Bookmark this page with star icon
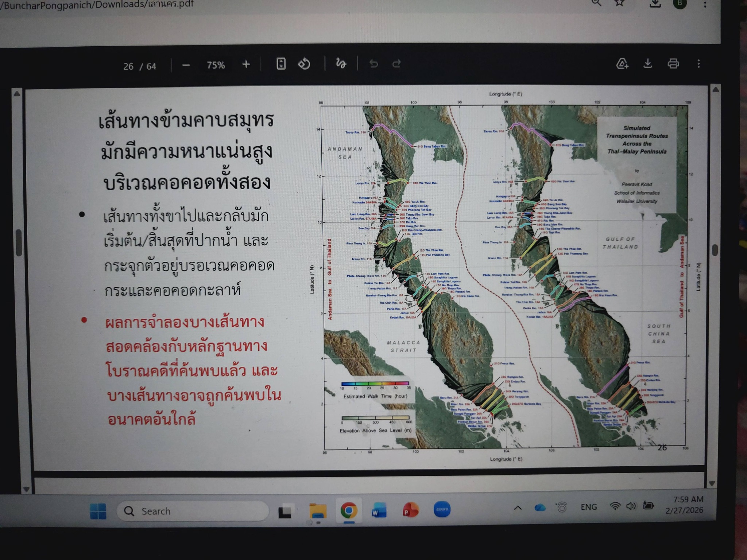Image resolution: width=747 pixels, height=560 pixels. click(619, 3)
